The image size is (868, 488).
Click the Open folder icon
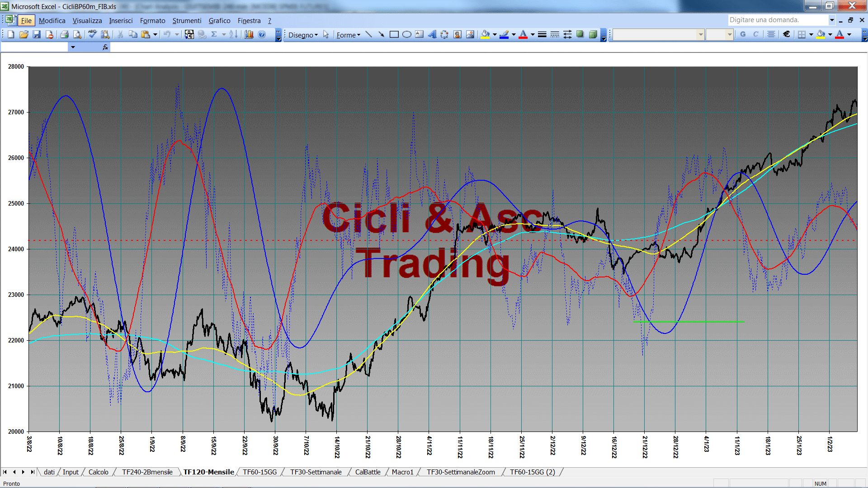tap(24, 34)
